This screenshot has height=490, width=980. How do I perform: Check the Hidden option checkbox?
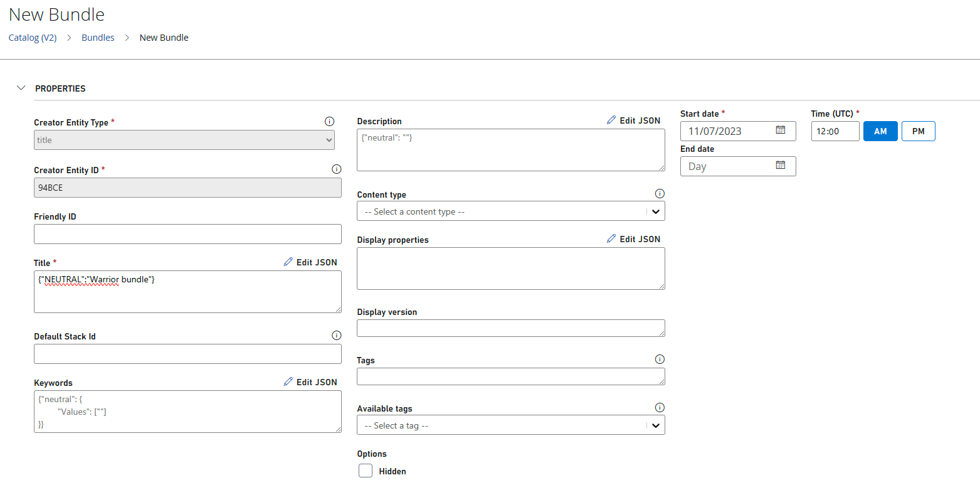366,471
